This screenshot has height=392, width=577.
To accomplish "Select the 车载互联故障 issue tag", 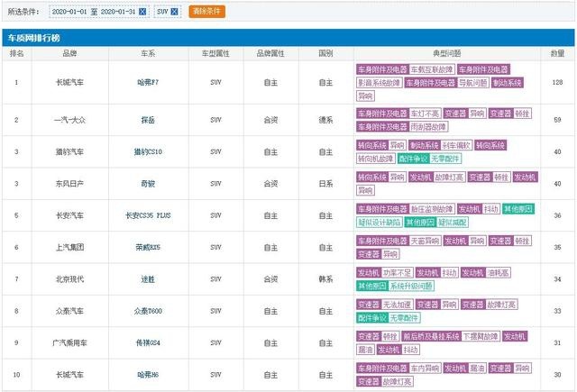I will [432, 69].
